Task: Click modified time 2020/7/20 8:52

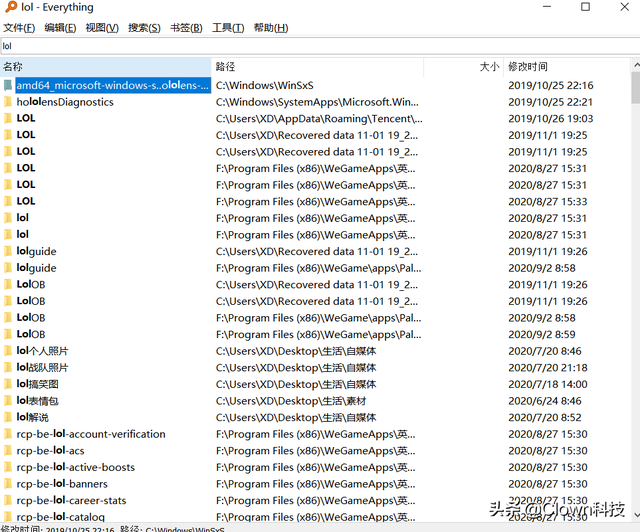Action: point(544,417)
